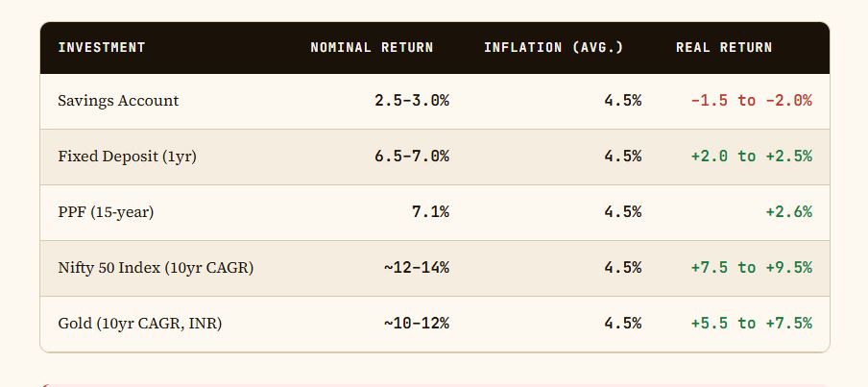Screen dimensions: 868x387
Task: Click the Fixed Deposit (1yr) row label
Action: (127, 157)
